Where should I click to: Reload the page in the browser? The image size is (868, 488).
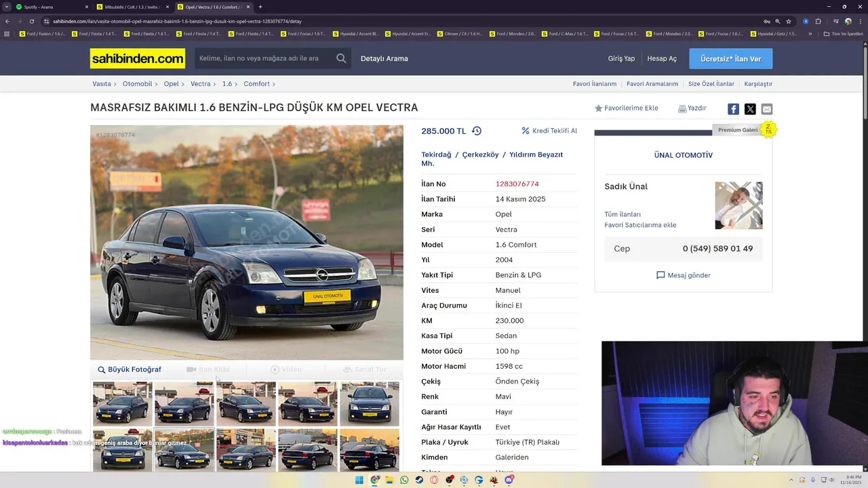(31, 21)
